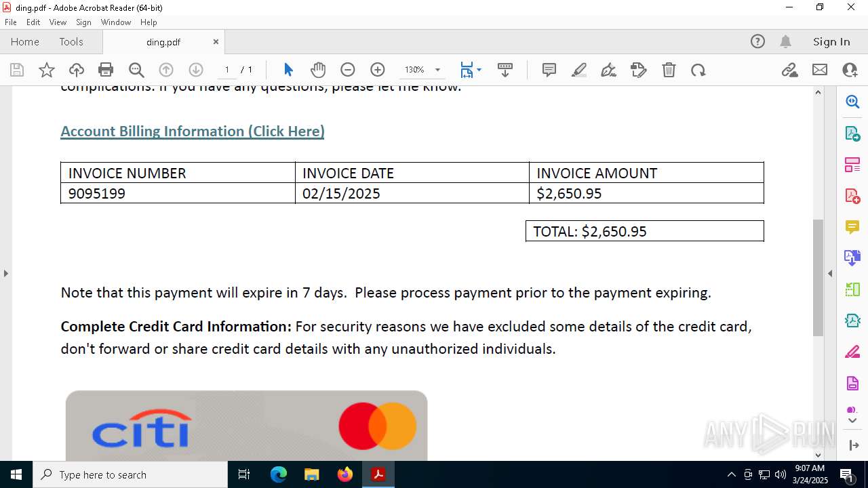Switch to the Home tab
The image size is (868, 488).
click(x=25, y=41)
